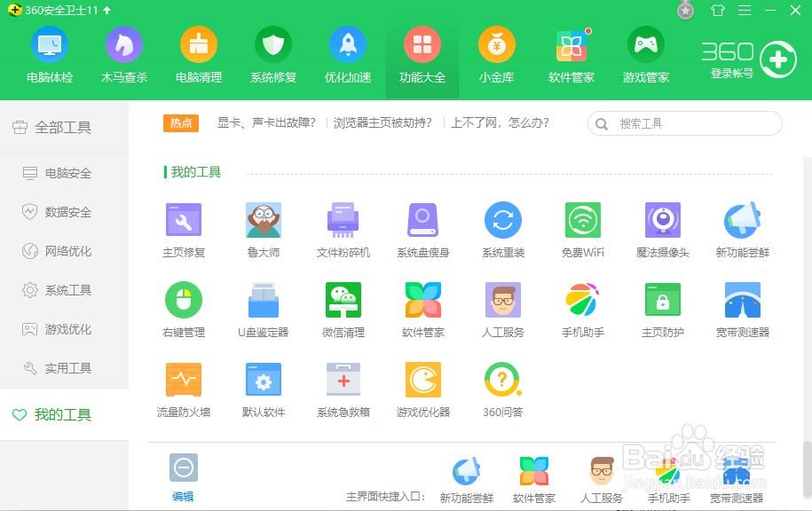Open 人工服务 quick entry shortcut
Viewport: 812px width, 511px height.
click(x=601, y=481)
